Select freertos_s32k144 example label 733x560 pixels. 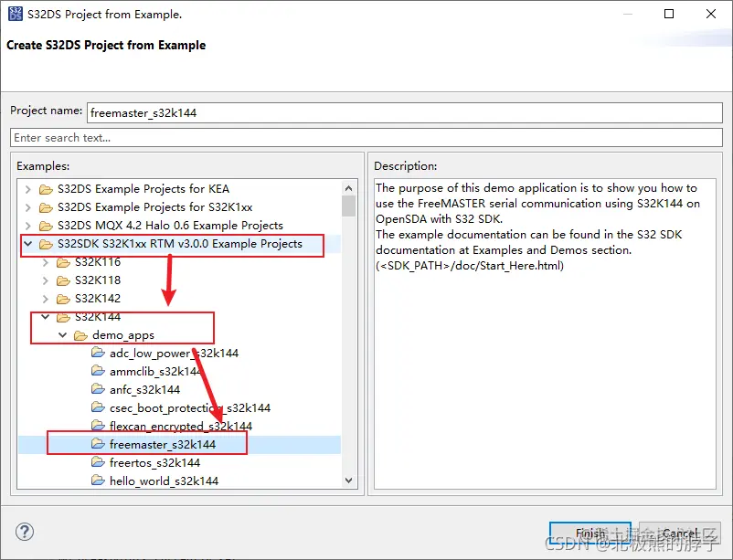154,462
